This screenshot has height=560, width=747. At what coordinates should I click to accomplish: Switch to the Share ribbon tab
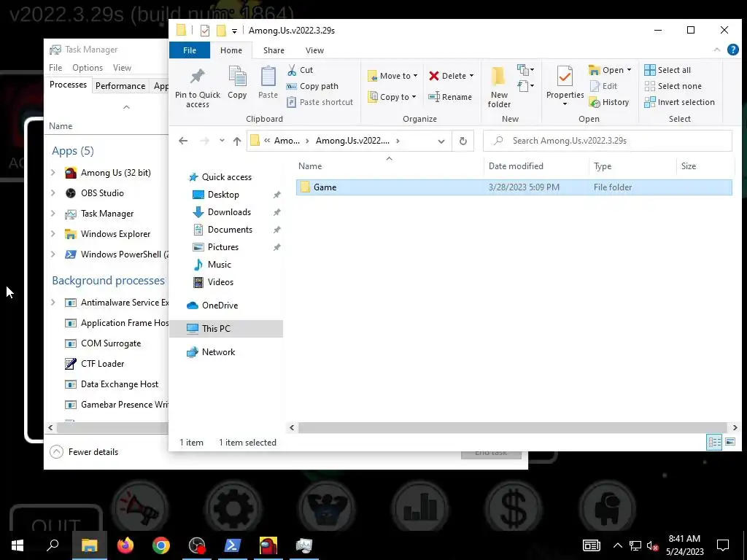click(x=274, y=50)
